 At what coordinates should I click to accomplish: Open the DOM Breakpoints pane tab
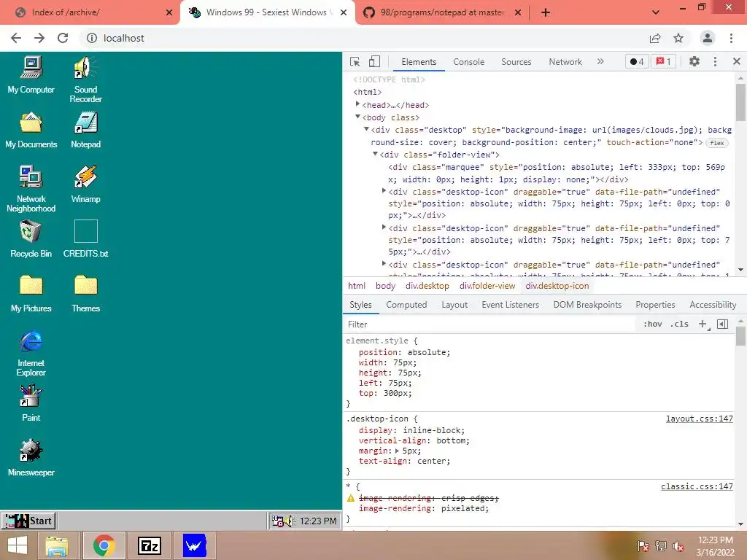pos(587,305)
